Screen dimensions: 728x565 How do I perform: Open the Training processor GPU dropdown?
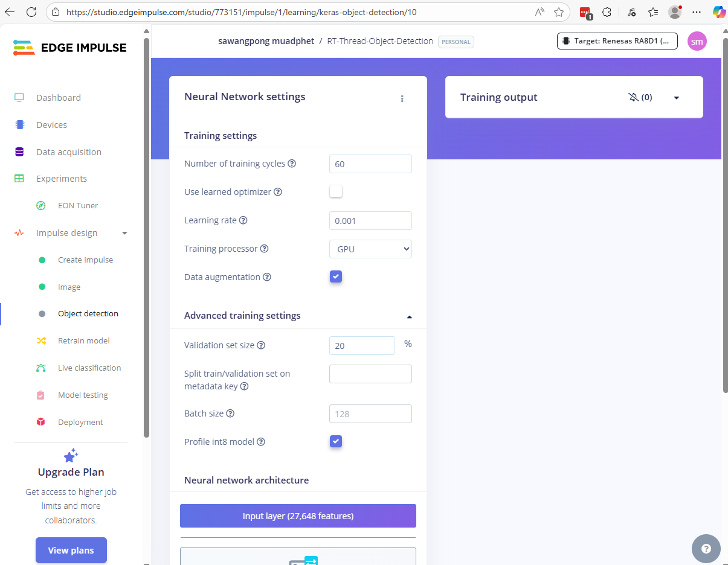370,249
